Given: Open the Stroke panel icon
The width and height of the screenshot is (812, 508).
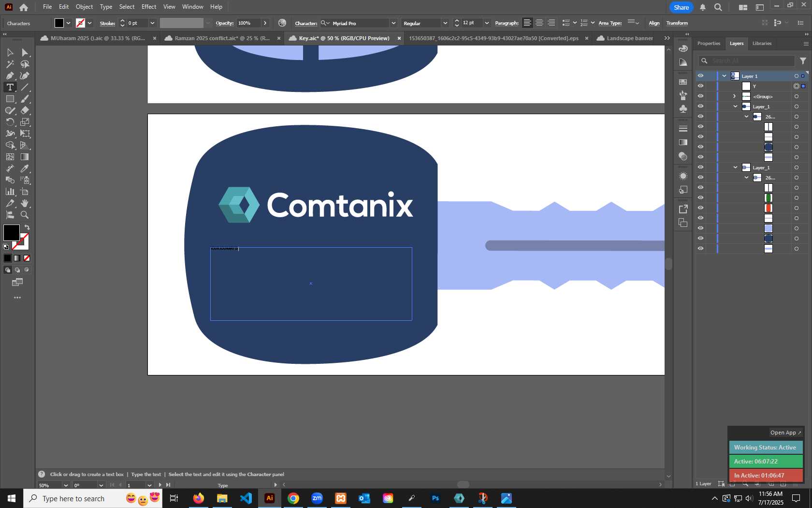Looking at the screenshot, I should pyautogui.click(x=683, y=129).
